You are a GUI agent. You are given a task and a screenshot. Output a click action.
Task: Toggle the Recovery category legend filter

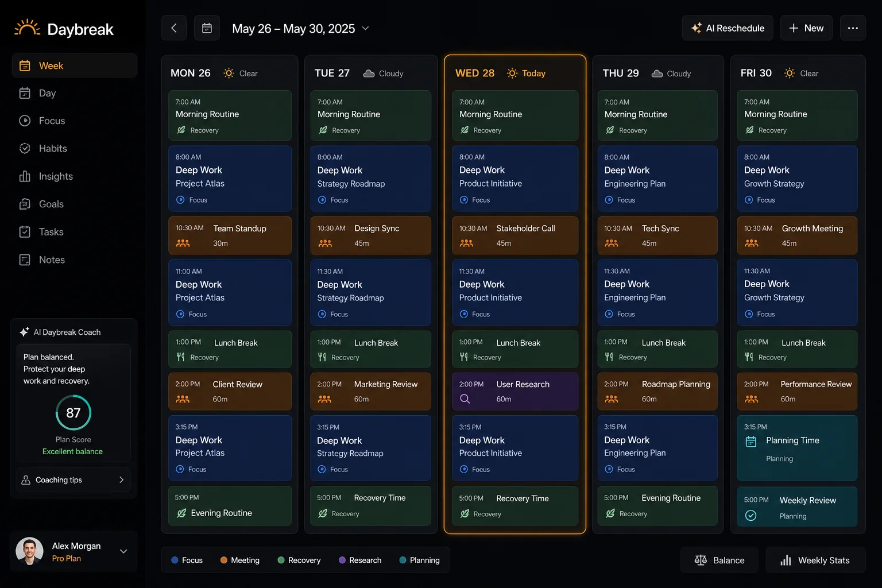299,560
